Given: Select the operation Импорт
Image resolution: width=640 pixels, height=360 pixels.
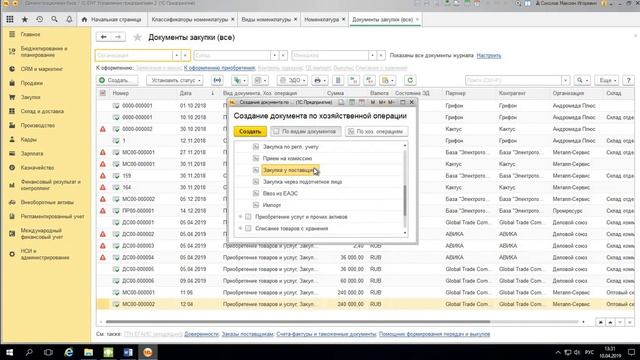Looking at the screenshot, I should click(272, 205).
